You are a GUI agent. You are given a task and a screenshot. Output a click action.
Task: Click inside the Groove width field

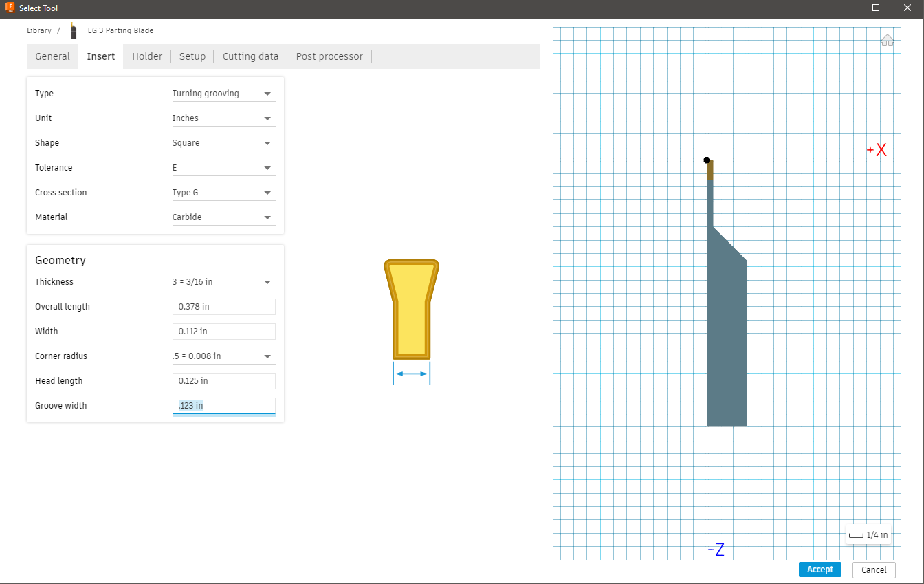pyautogui.click(x=223, y=405)
